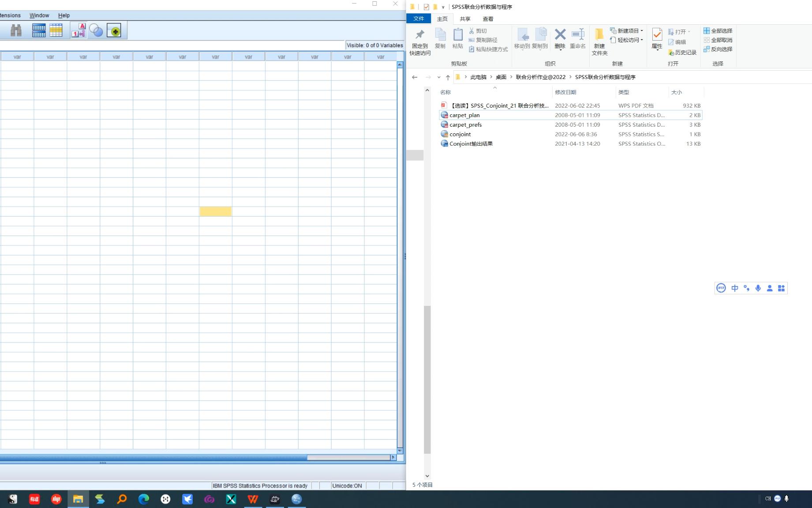Click the SPSS horizontal scrollbar thumb
The image size is (812, 508).
[348, 457]
